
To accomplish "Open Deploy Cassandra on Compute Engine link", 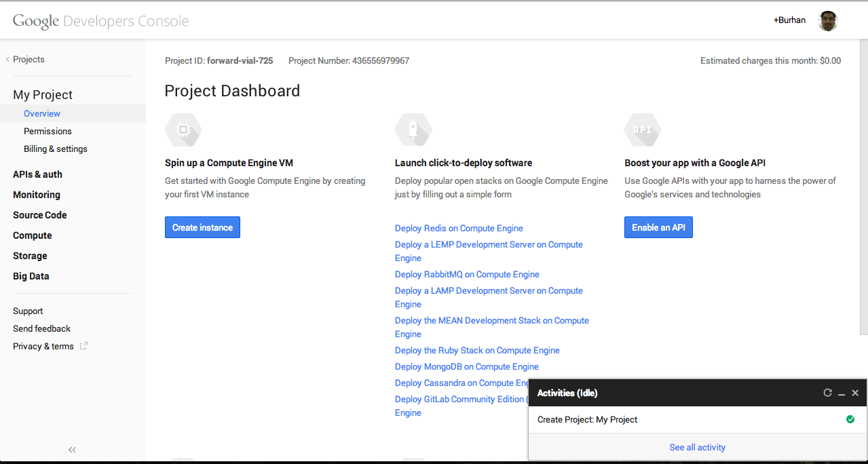I will tap(461, 383).
